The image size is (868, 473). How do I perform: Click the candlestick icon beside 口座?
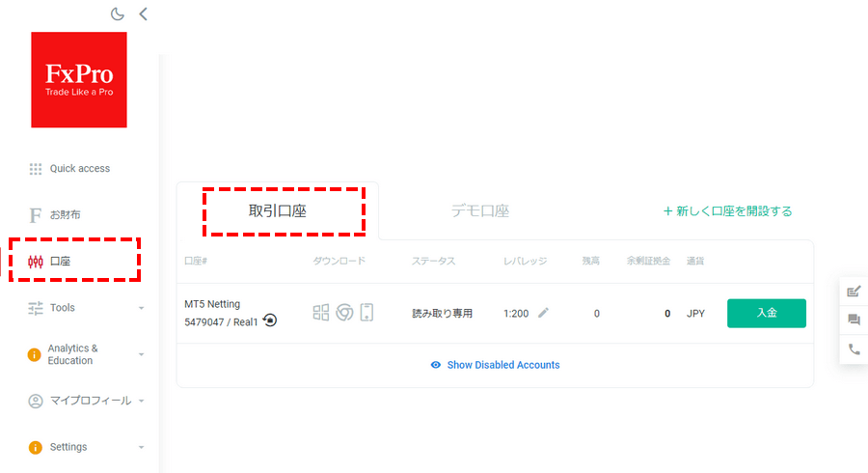[36, 262]
